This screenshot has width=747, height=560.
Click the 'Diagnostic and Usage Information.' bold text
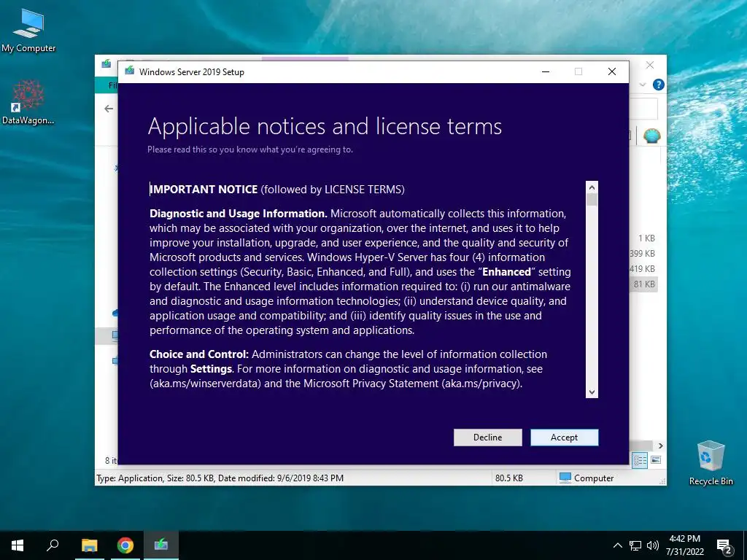239,214
